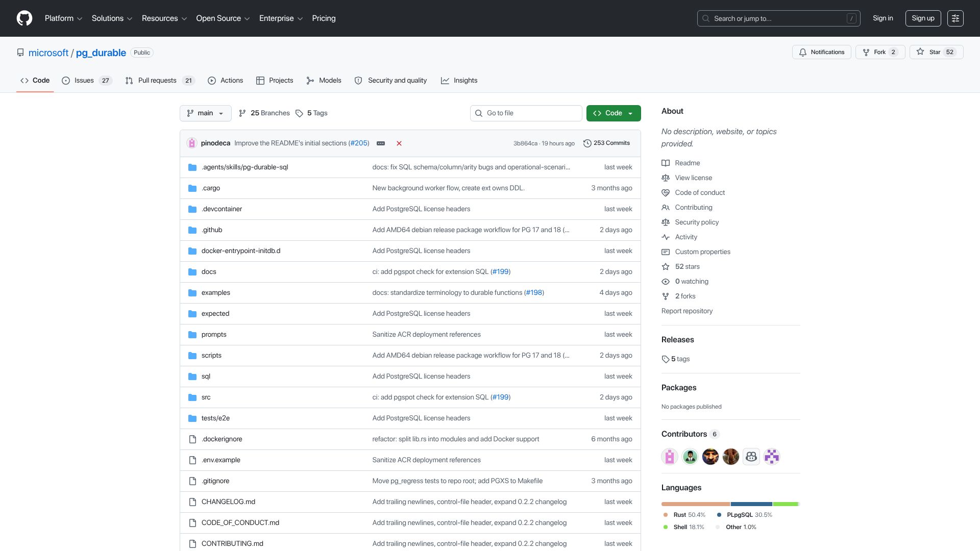The image size is (980, 551).
Task: Focus the Go to file field
Action: tap(526, 113)
